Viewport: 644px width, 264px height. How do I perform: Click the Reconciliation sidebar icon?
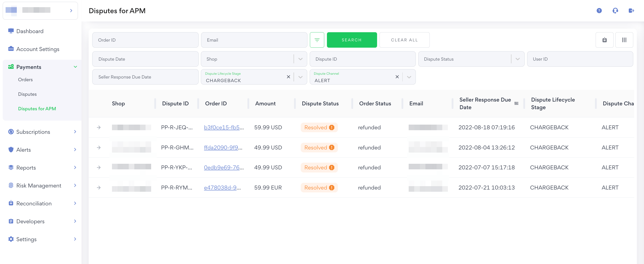(11, 203)
